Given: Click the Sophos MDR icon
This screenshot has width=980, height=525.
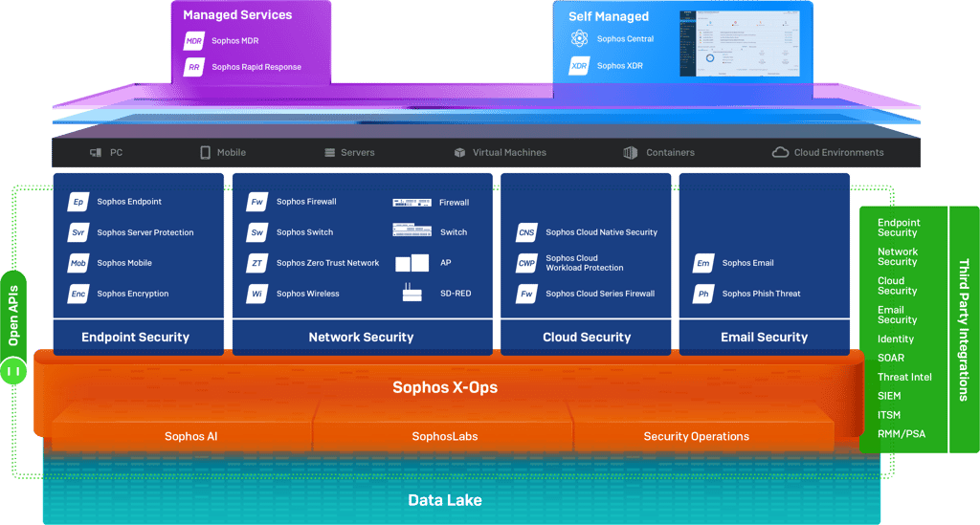Looking at the screenshot, I should pos(193,40).
